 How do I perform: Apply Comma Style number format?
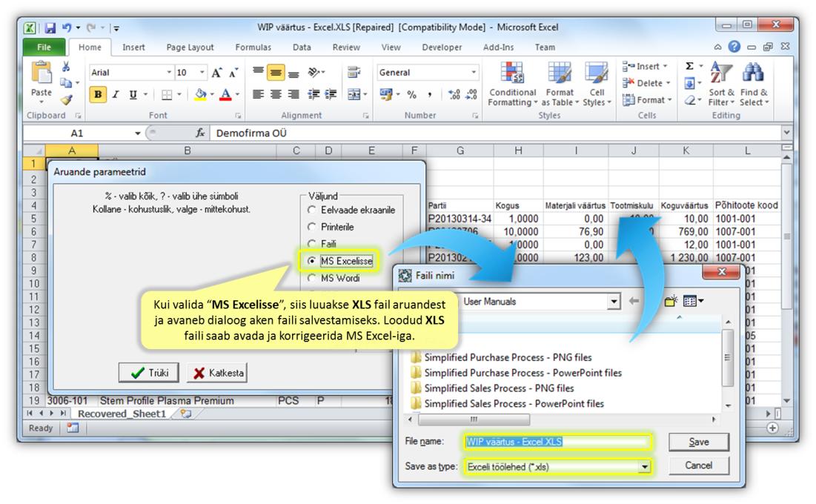(x=429, y=94)
